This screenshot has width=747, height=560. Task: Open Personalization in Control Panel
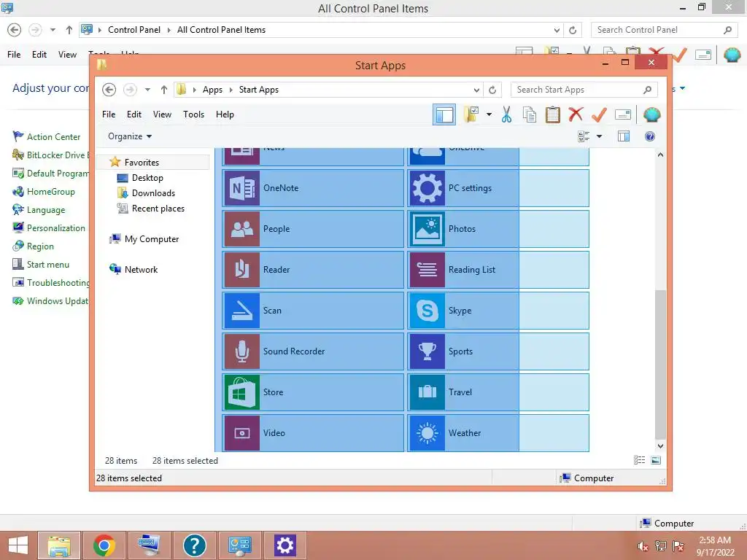(x=55, y=228)
